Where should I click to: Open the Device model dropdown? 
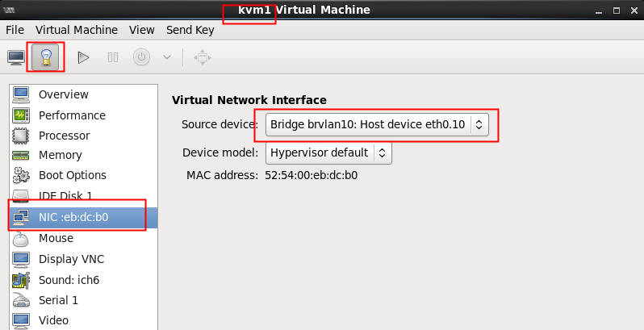(328, 152)
